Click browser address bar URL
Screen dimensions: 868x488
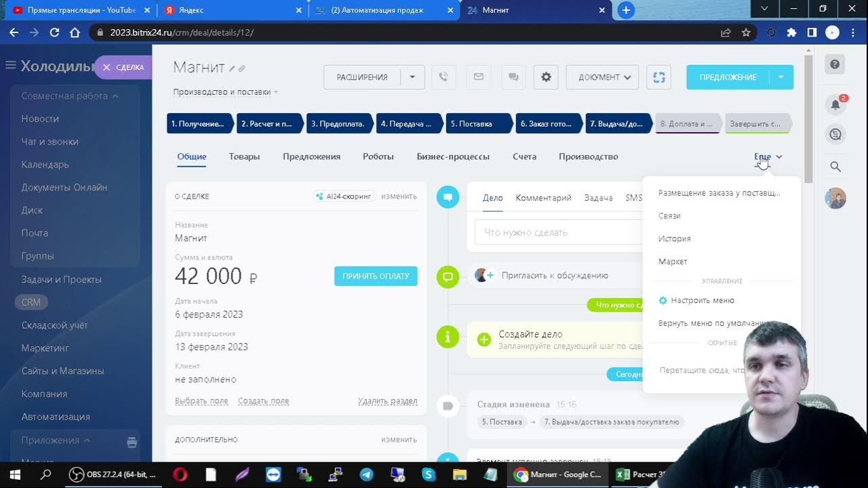(x=182, y=33)
